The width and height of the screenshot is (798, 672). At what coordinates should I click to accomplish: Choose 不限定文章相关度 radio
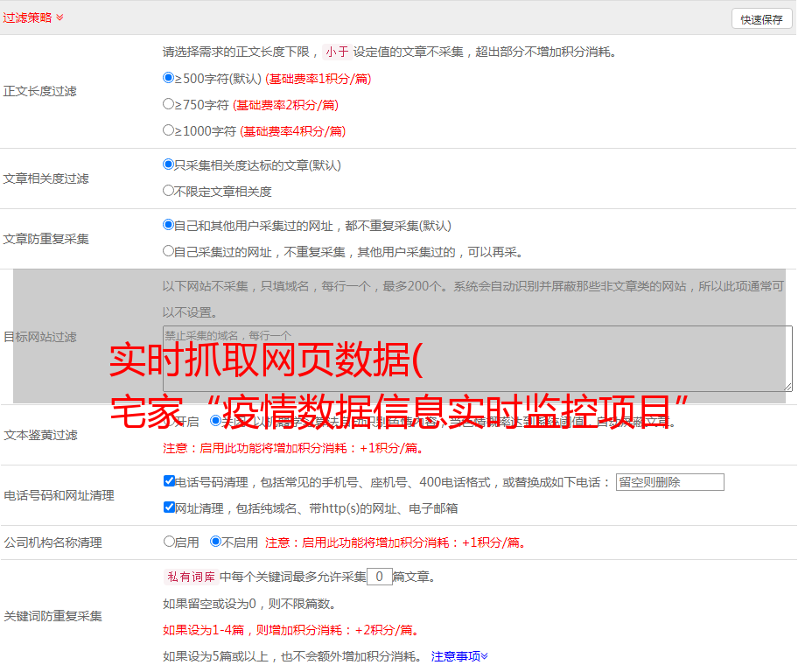168,191
